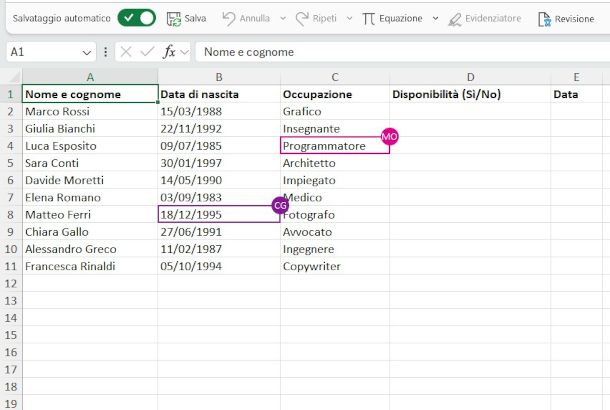
Task: Click the cell Francesca Rinaldi
Action: pos(90,266)
